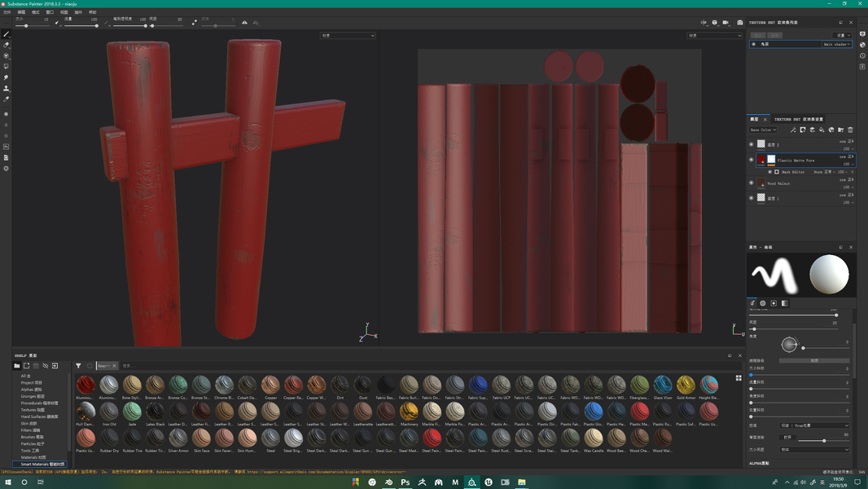Click the add fill layer bucket icon

(822, 130)
